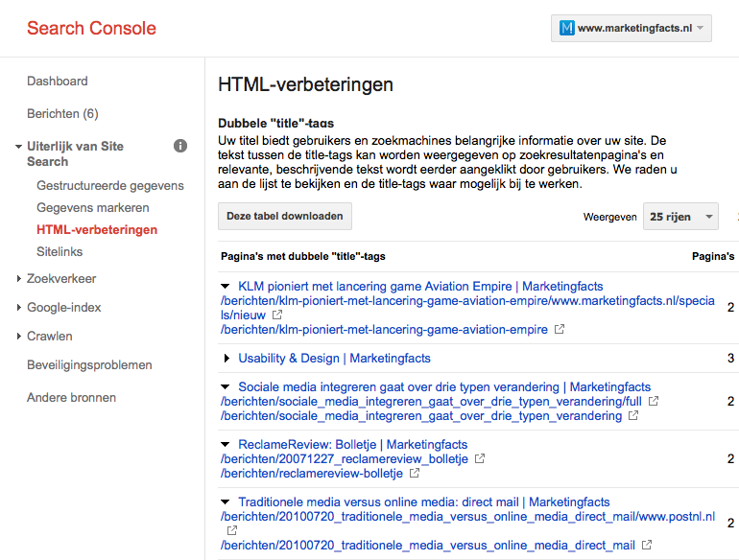Open Dashboard in the sidebar
The height and width of the screenshot is (560, 739).
[x=58, y=82]
